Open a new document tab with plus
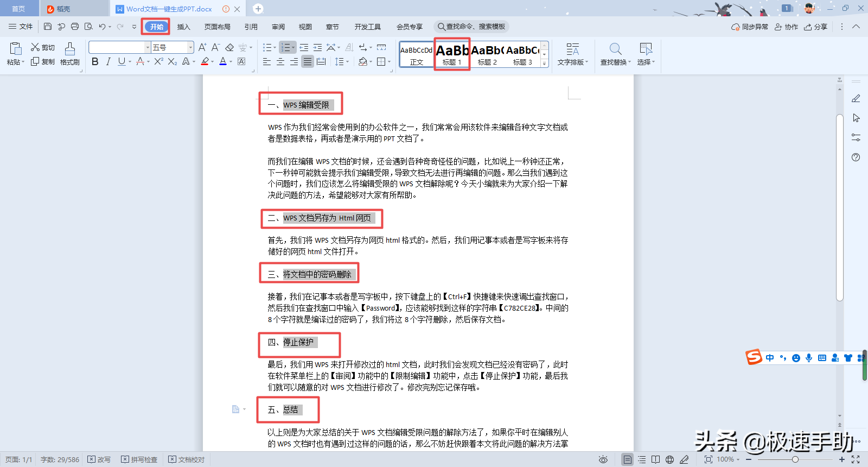This screenshot has width=868, height=467. pos(258,9)
